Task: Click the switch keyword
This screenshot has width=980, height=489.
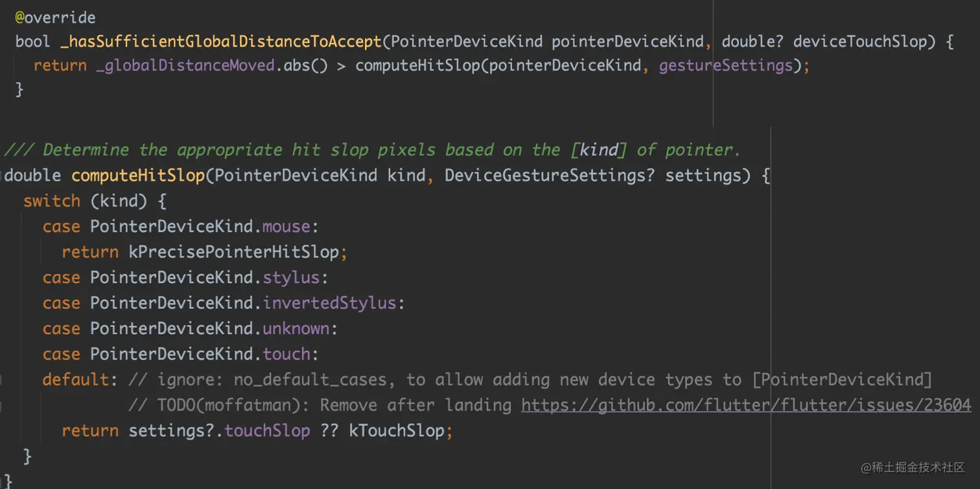Action: tap(52, 201)
